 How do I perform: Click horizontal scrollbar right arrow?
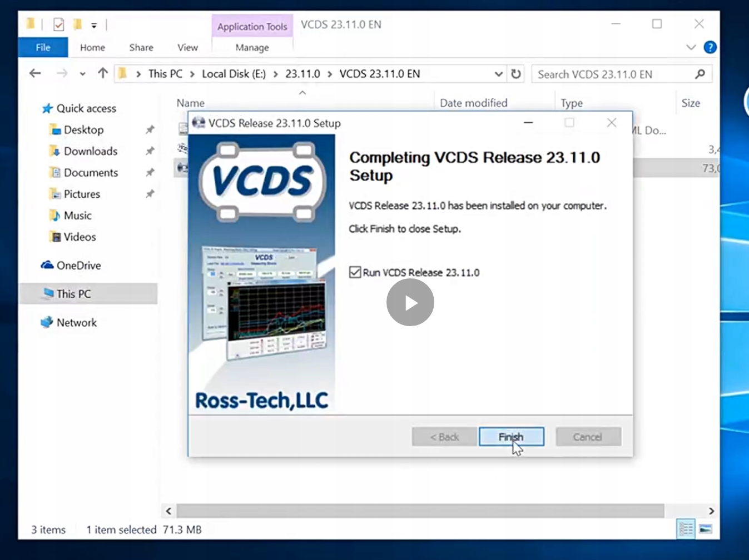(711, 511)
